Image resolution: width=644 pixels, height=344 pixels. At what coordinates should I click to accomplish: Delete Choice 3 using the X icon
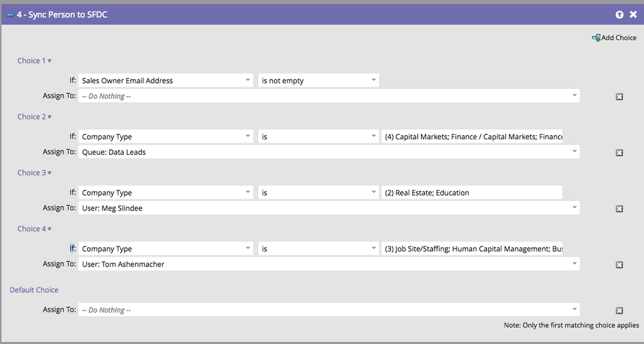tap(620, 209)
